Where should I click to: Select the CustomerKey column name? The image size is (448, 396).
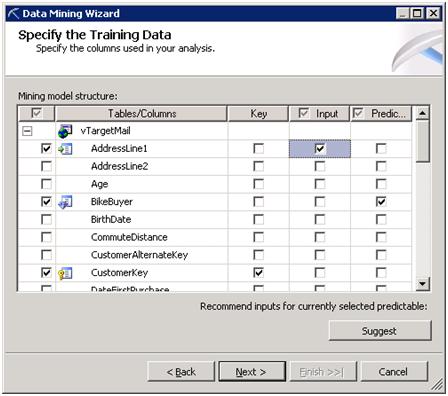coord(119,273)
